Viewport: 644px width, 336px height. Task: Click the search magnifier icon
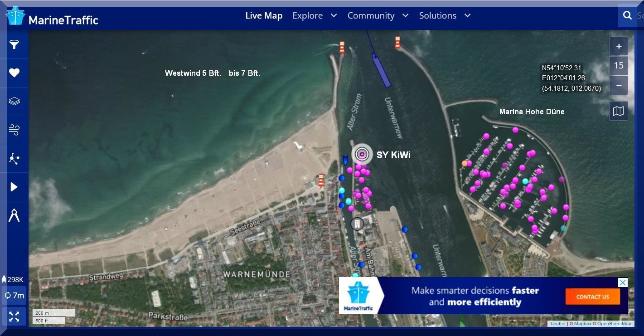click(x=627, y=15)
